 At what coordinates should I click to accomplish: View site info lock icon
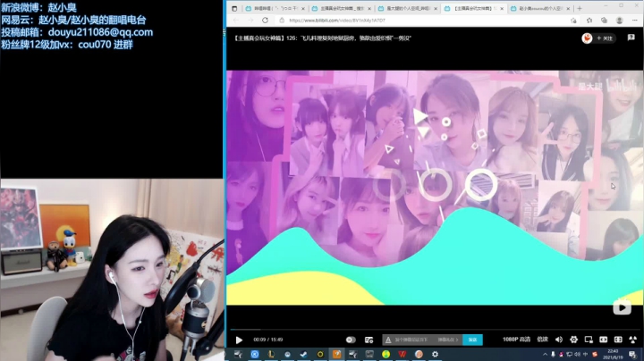click(282, 20)
